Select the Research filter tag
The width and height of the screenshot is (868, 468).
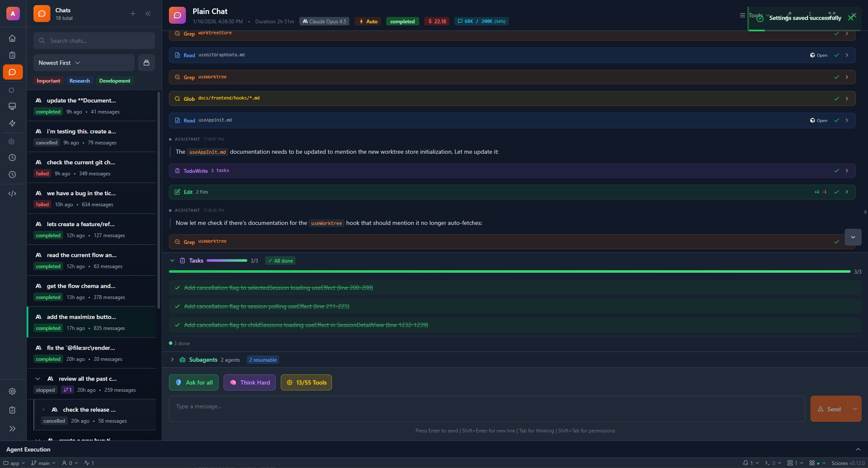click(79, 80)
